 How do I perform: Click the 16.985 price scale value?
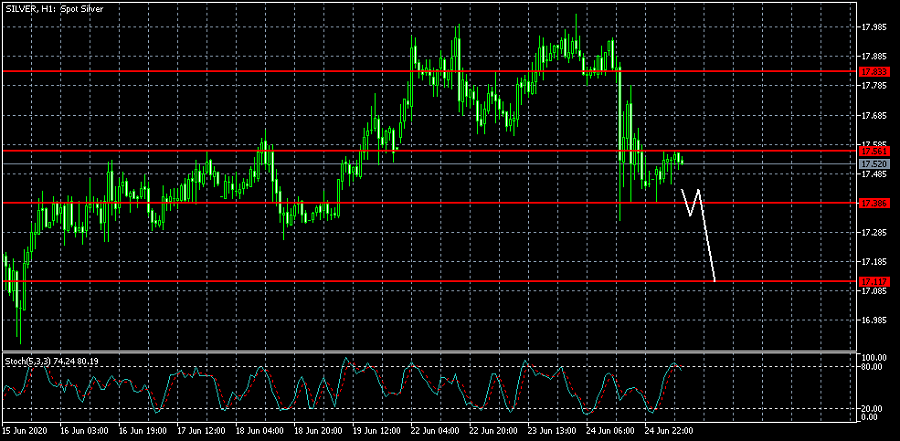(873, 321)
